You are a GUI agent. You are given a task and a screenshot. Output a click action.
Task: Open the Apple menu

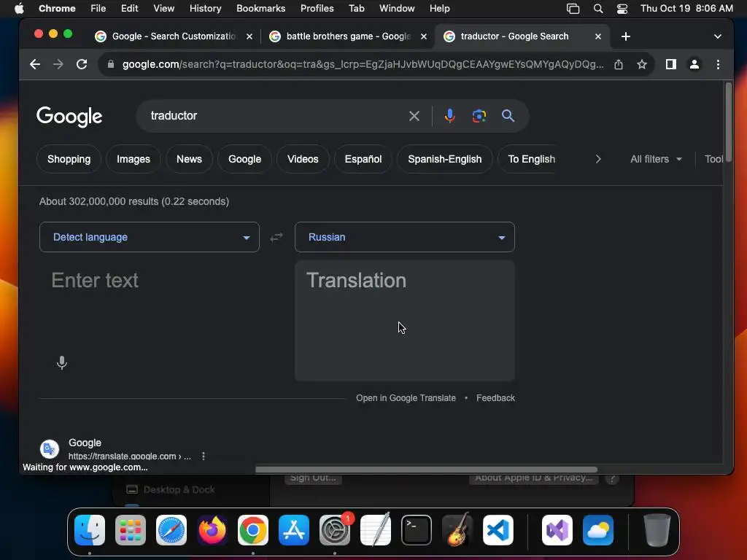19,9
